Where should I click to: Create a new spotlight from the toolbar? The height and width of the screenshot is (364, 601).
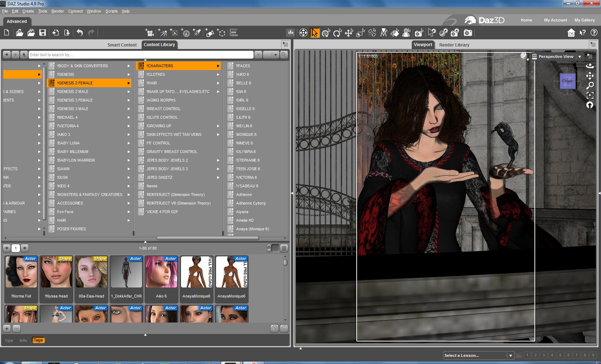coord(197,33)
